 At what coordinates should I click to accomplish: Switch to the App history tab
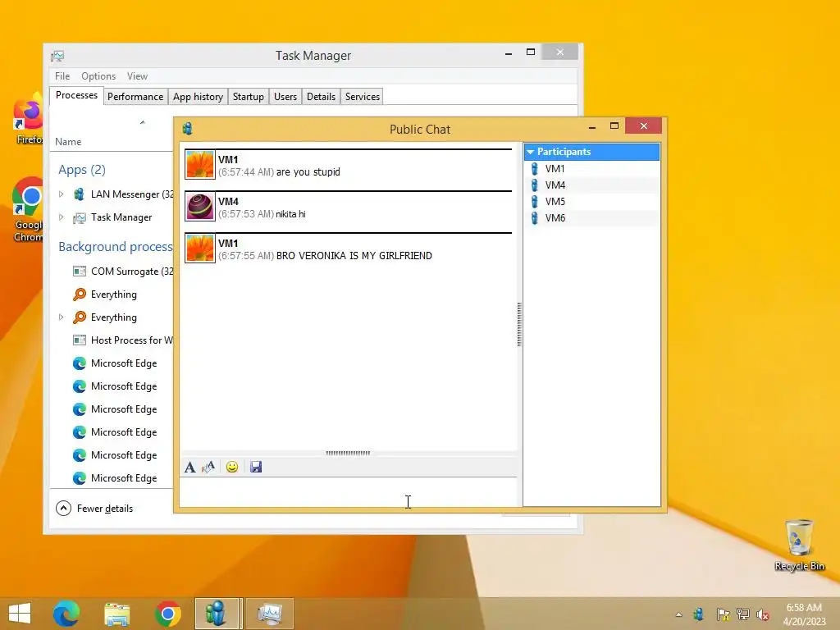(198, 97)
